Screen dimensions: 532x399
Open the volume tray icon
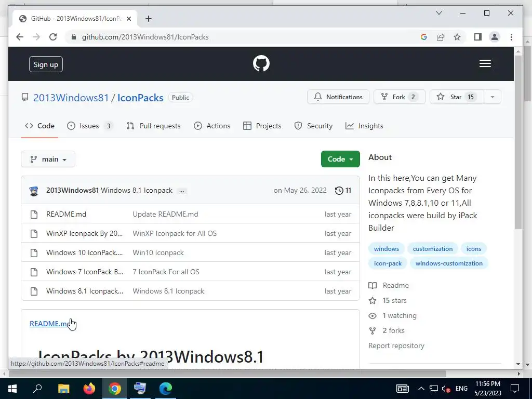point(446,389)
